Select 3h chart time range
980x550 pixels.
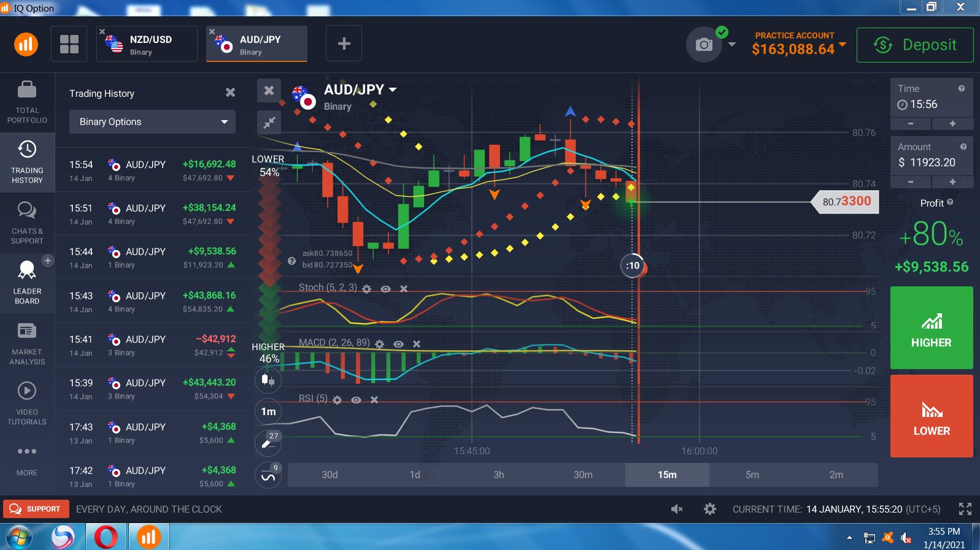pyautogui.click(x=499, y=475)
